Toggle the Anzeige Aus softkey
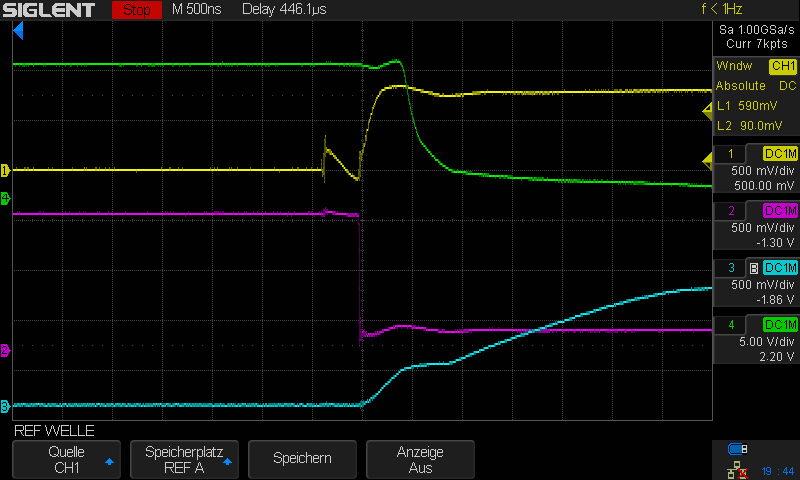This screenshot has width=800, height=480. pyautogui.click(x=420, y=460)
